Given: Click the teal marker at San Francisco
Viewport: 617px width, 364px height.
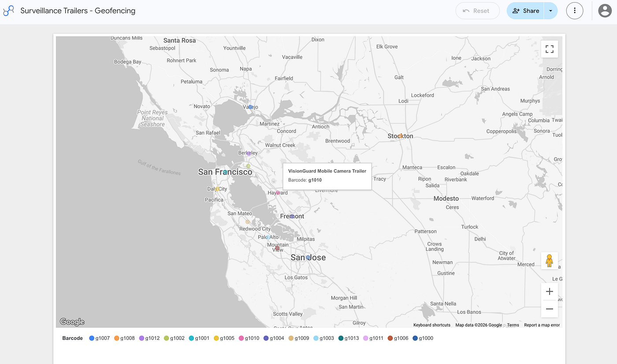Looking at the screenshot, I should pos(225,172).
